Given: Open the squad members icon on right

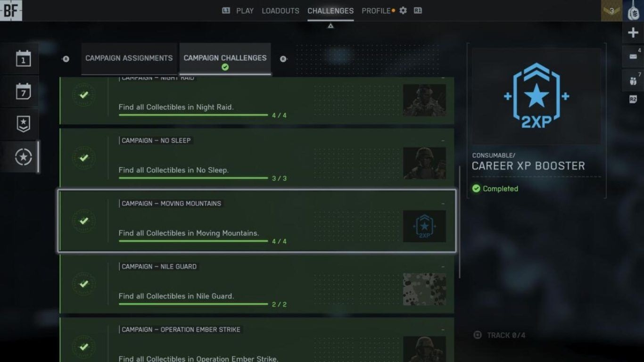Looking at the screenshot, I should click(x=633, y=80).
